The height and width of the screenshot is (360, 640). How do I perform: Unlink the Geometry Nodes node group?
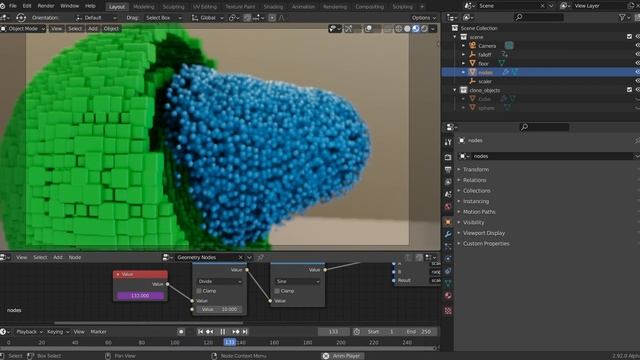pyautogui.click(x=240, y=257)
